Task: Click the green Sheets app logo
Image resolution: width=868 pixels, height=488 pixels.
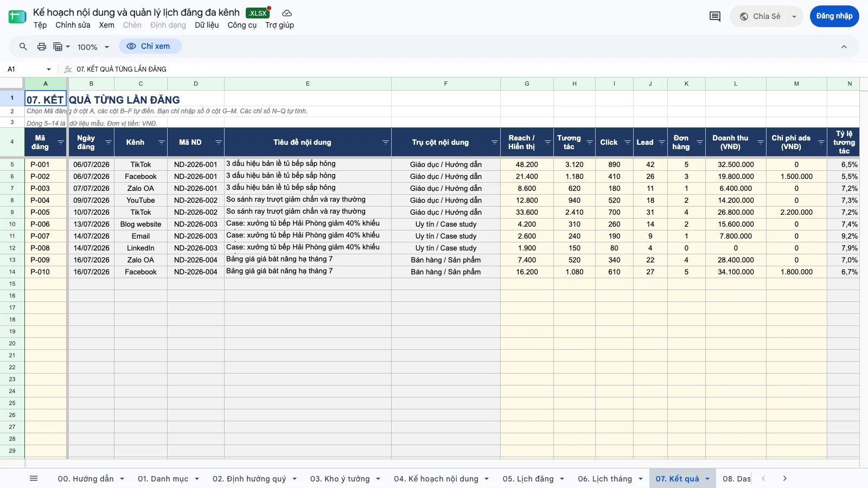Action: tap(17, 16)
